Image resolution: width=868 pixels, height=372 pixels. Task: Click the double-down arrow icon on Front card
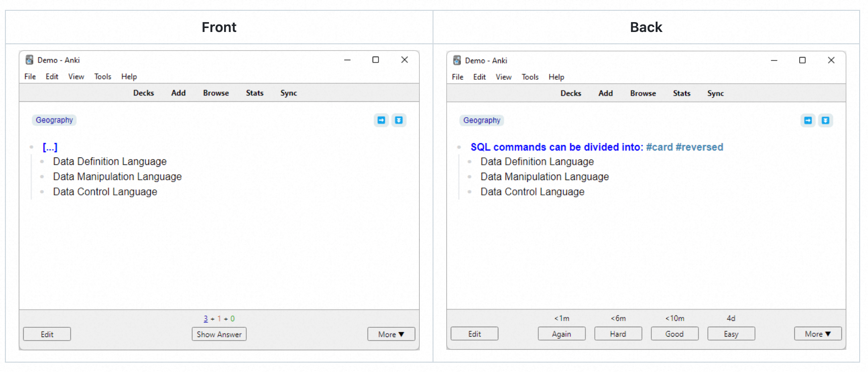(x=399, y=120)
